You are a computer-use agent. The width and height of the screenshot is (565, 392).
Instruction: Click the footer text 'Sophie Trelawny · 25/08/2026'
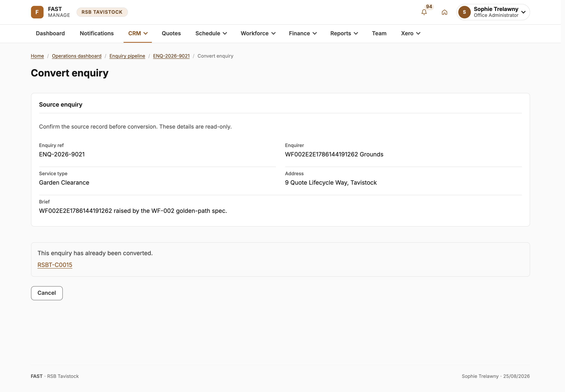(x=495, y=376)
